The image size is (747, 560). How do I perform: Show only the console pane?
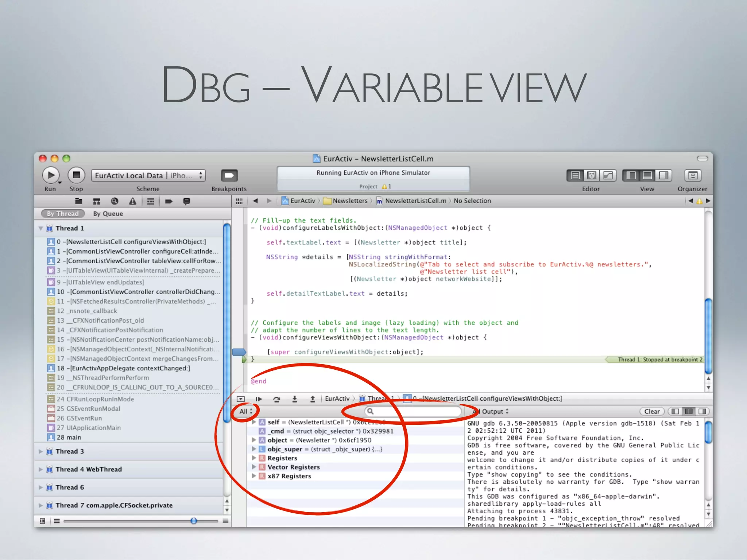tap(702, 411)
